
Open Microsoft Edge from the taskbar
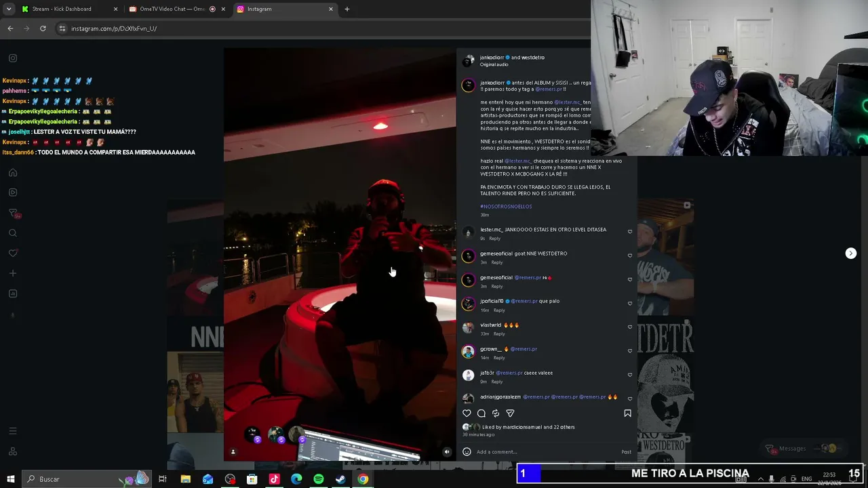click(x=296, y=479)
